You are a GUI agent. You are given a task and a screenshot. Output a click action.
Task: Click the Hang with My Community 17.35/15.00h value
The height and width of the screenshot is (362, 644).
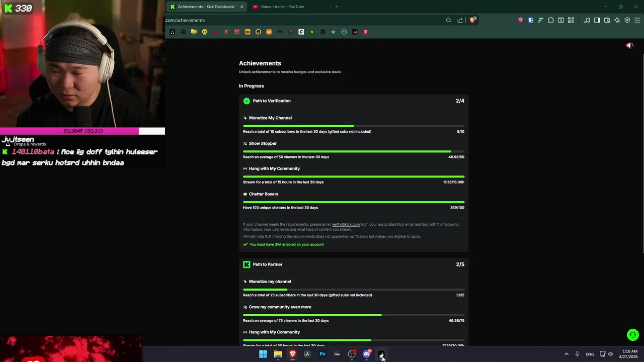coord(453,182)
